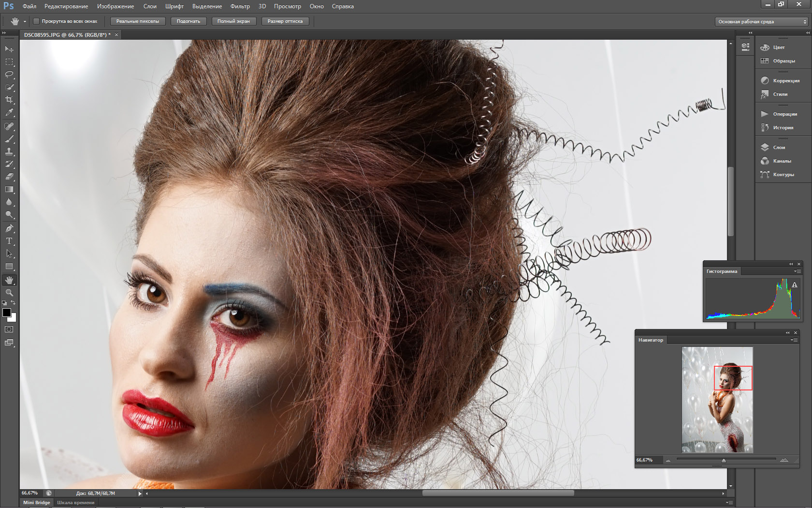Swap foreground and background colors
Screen dimensions: 812x508
[x=14, y=303]
